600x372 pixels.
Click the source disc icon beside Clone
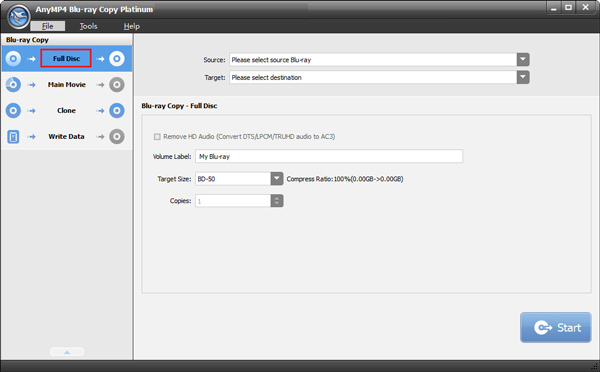click(13, 111)
